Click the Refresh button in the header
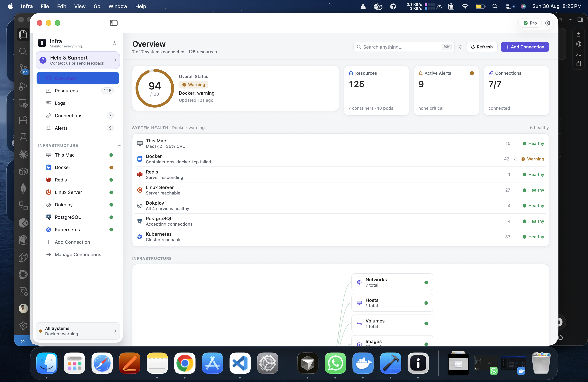This screenshot has width=588, height=382. pos(482,47)
